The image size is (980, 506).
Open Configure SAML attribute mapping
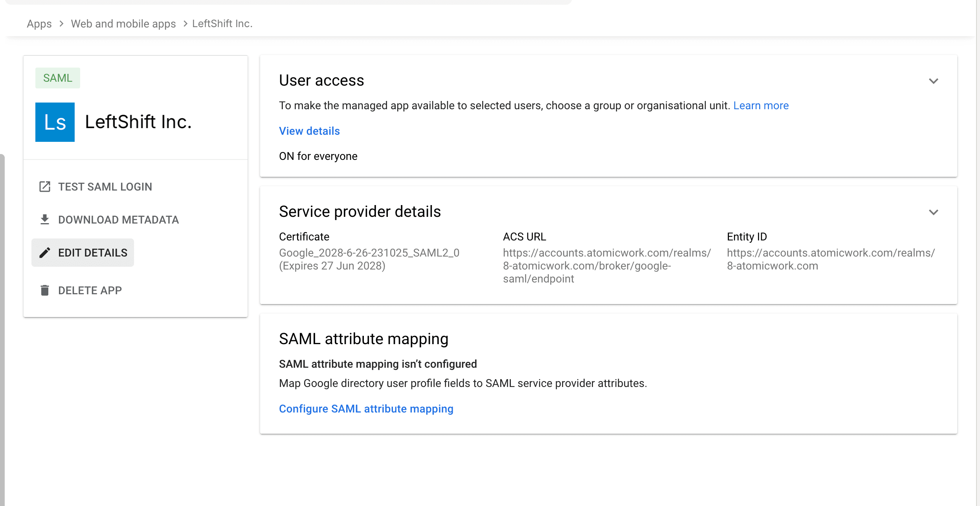(366, 409)
